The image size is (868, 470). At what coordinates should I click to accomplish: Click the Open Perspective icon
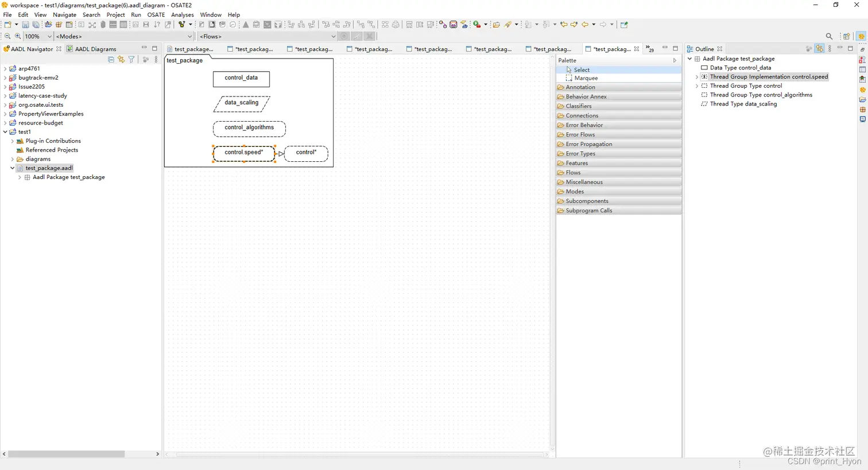[x=846, y=36]
